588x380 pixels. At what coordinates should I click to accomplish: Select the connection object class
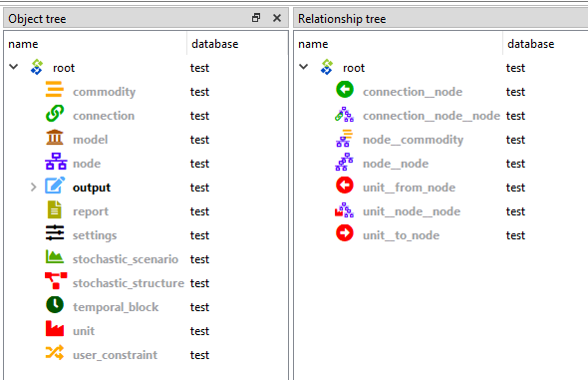point(104,116)
